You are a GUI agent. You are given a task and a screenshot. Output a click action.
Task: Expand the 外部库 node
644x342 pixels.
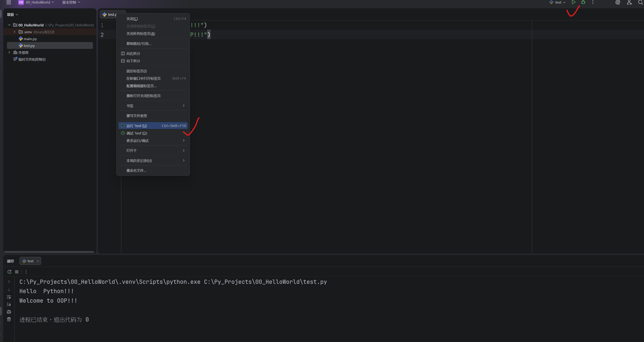[x=9, y=52]
